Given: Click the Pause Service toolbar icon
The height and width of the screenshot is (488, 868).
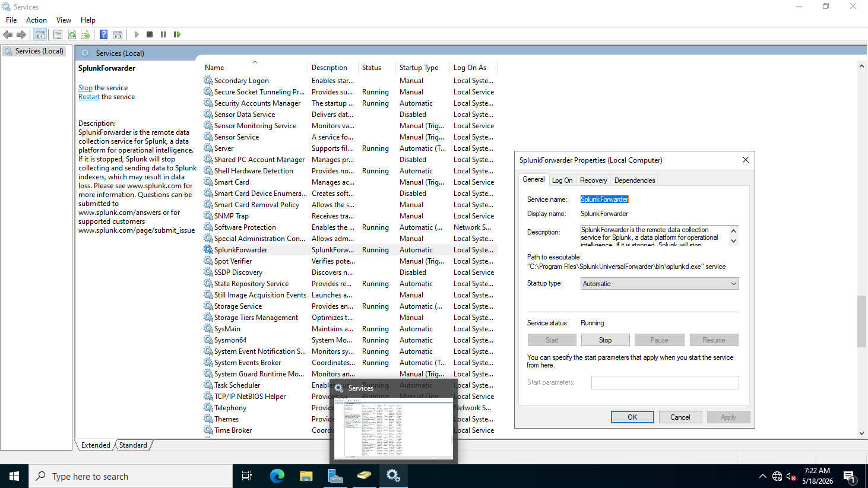Looking at the screenshot, I should [x=163, y=34].
